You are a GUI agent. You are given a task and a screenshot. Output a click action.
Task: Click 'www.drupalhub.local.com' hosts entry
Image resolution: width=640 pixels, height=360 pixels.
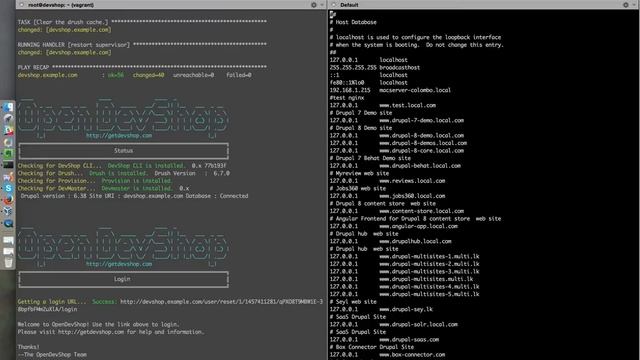(415, 241)
